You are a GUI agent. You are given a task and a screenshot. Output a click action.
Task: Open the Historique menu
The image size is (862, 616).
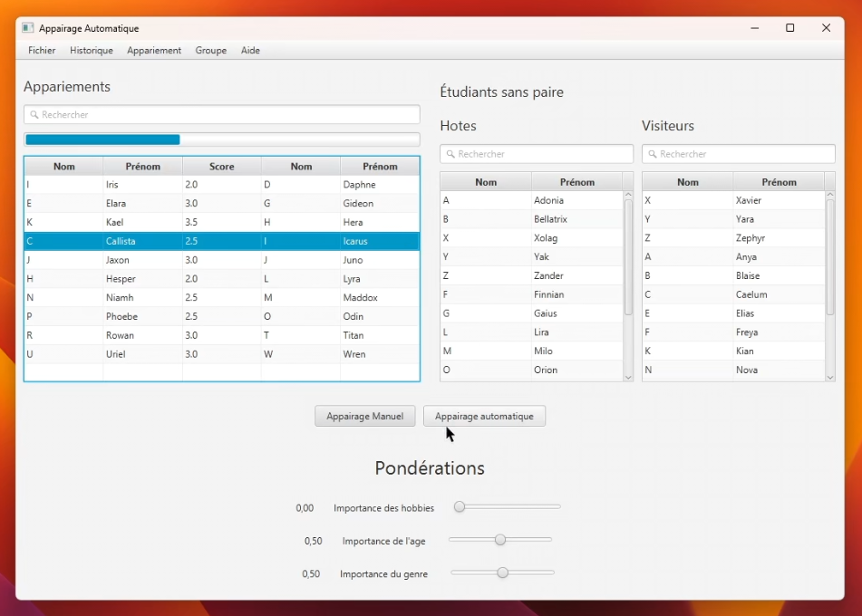92,51
